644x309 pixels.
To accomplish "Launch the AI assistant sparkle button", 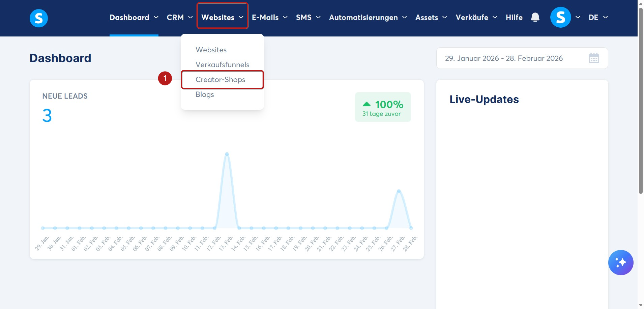I will (621, 262).
